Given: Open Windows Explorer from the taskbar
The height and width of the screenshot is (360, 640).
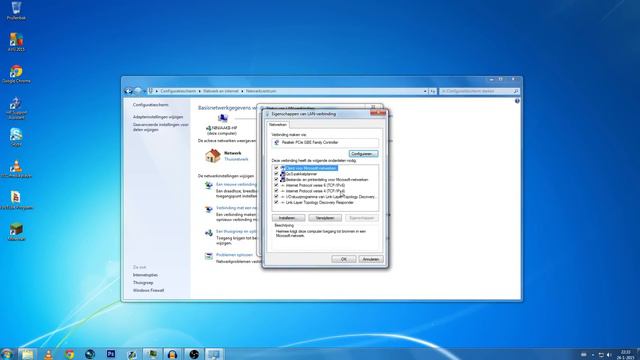Looking at the screenshot, I should pyautogui.click(x=27, y=354).
